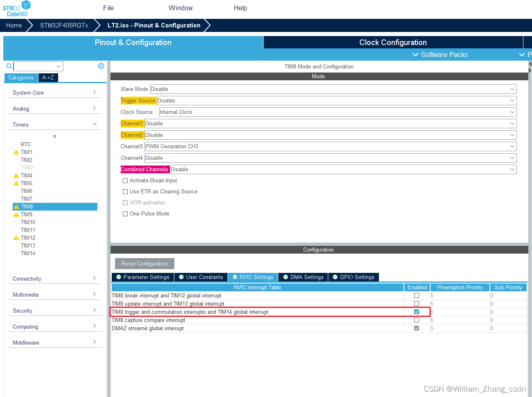
Task: Expand the Middleware category
Action: click(55, 343)
